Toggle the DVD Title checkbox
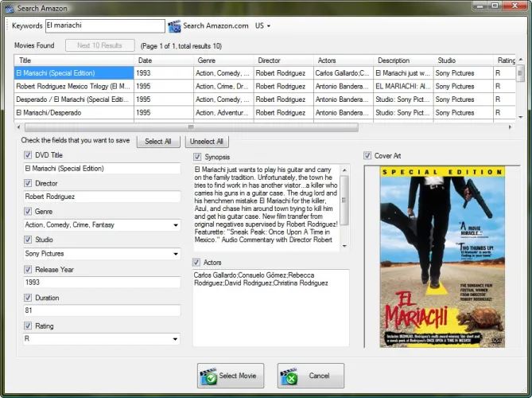Screen dimensions: 532x398 (x=29, y=155)
